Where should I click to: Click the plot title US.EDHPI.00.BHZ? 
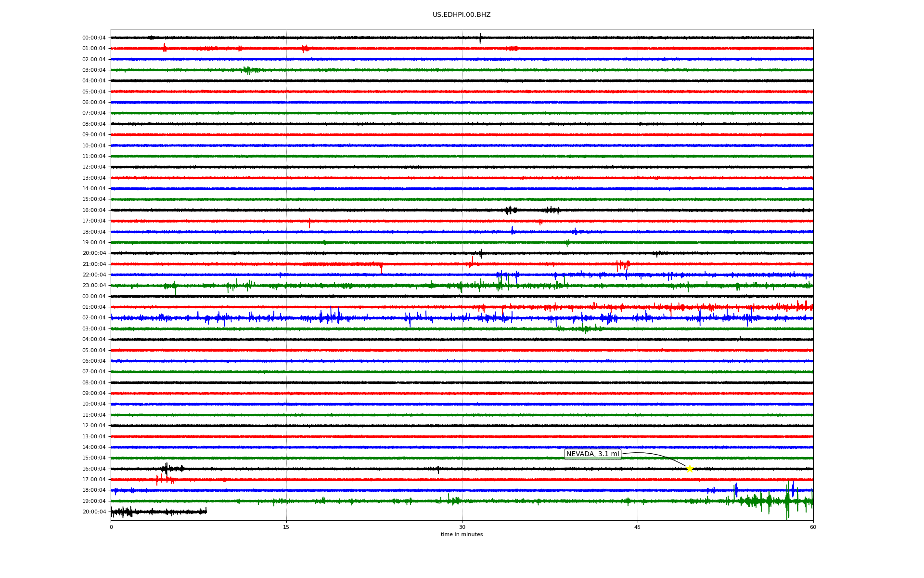[x=461, y=15]
